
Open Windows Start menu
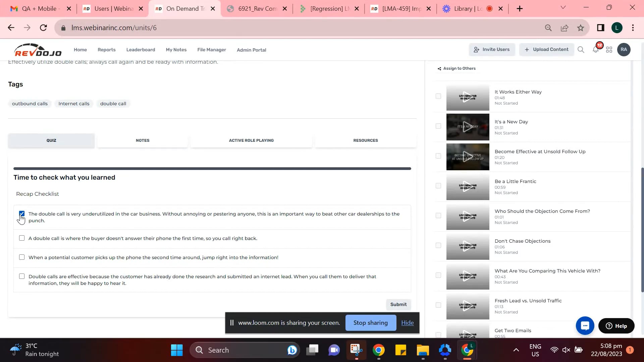point(177,350)
